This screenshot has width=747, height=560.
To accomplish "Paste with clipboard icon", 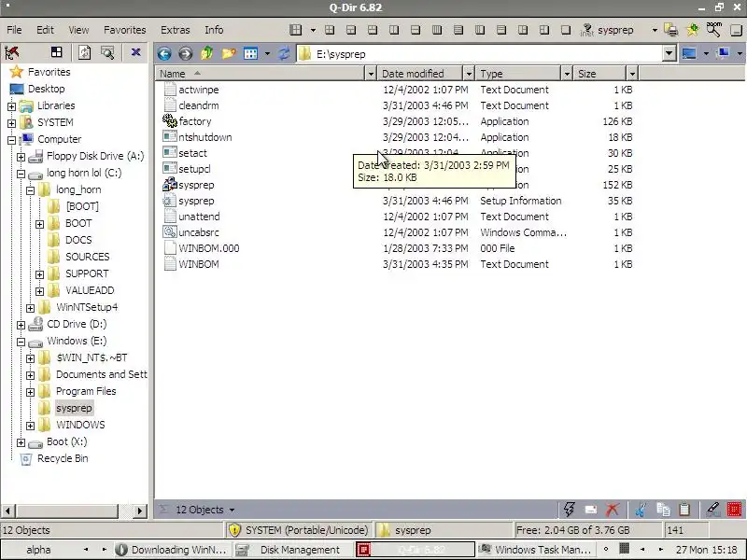I will click(x=684, y=510).
